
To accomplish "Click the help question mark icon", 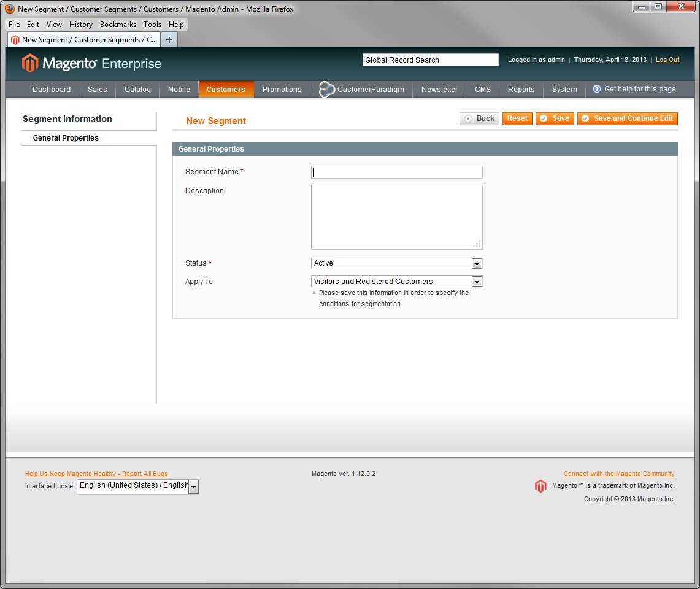I will coord(596,89).
